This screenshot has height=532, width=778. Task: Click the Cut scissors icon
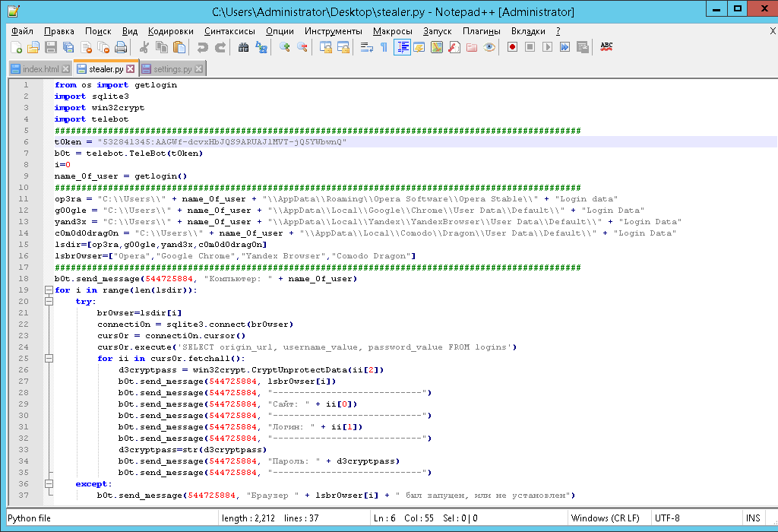(x=144, y=47)
